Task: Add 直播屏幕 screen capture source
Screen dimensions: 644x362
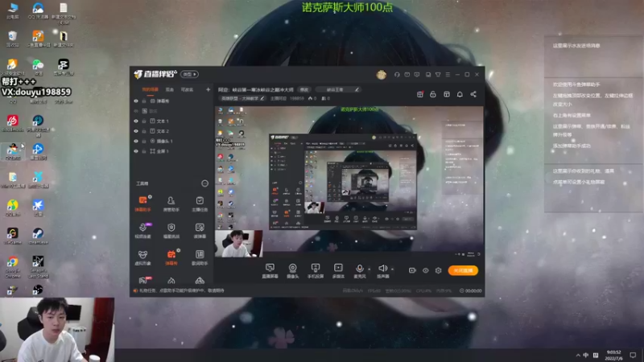Action: coord(270,270)
